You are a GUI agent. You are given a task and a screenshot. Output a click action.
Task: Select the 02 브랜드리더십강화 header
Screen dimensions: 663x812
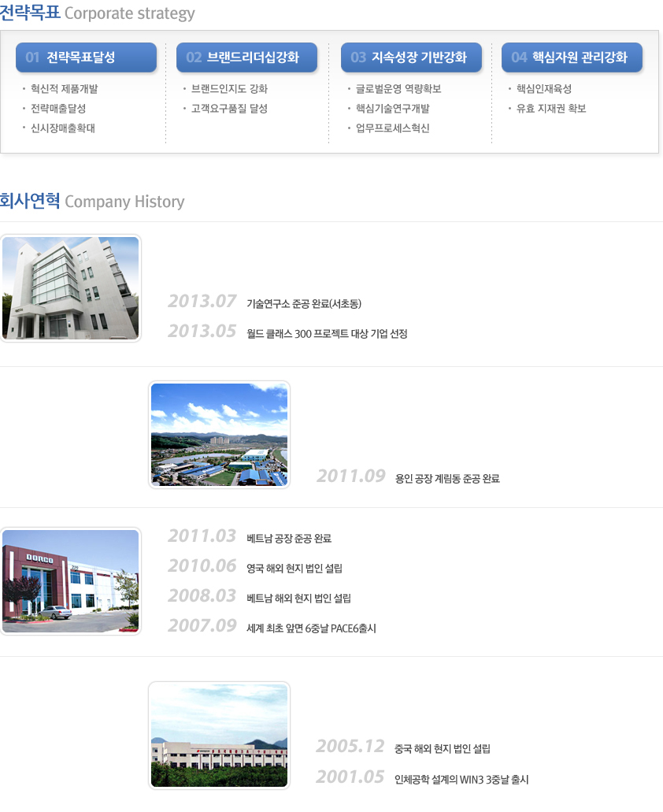pyautogui.click(x=246, y=57)
